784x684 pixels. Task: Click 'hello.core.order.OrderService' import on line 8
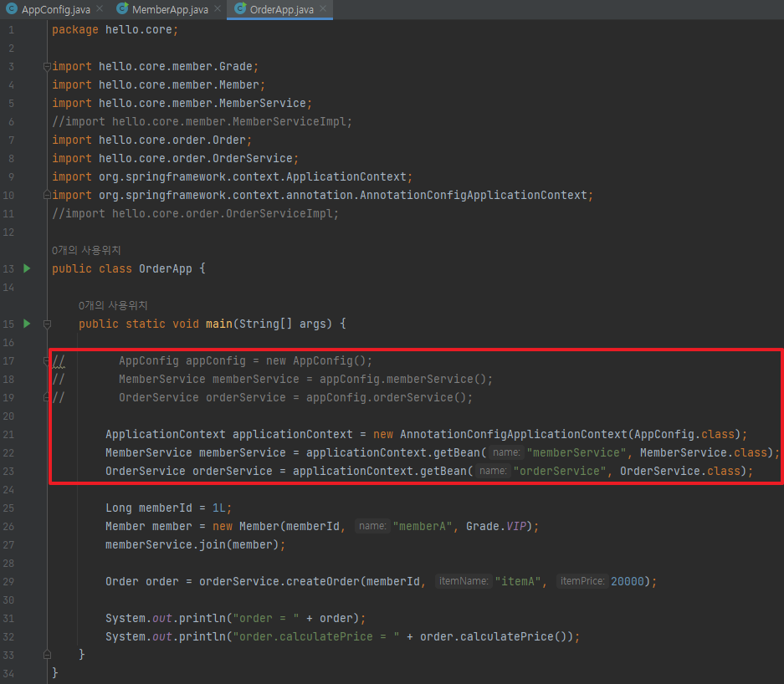tap(196, 158)
